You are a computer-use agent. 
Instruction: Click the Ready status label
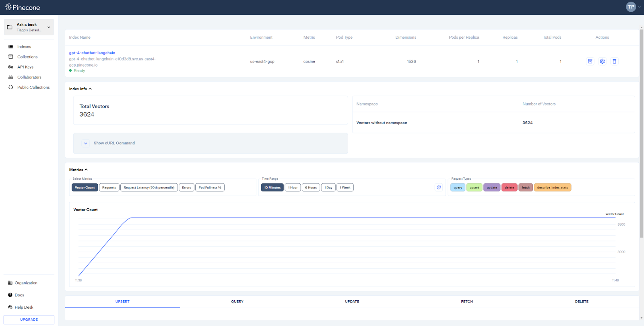pyautogui.click(x=79, y=71)
